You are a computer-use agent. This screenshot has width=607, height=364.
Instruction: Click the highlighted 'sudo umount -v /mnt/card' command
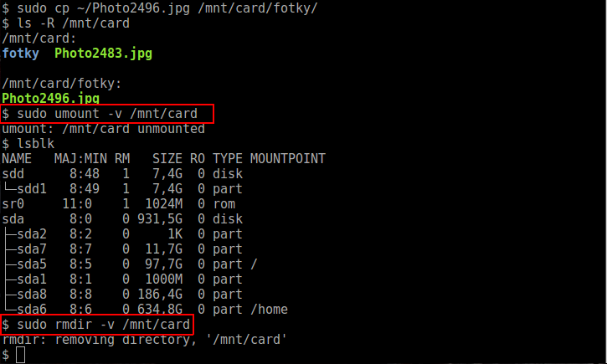pyautogui.click(x=106, y=113)
